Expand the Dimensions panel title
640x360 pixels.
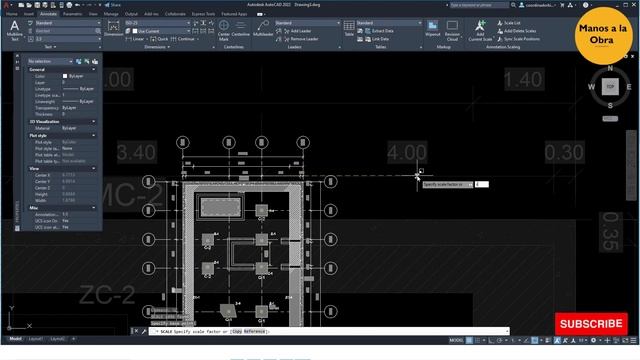[157, 47]
